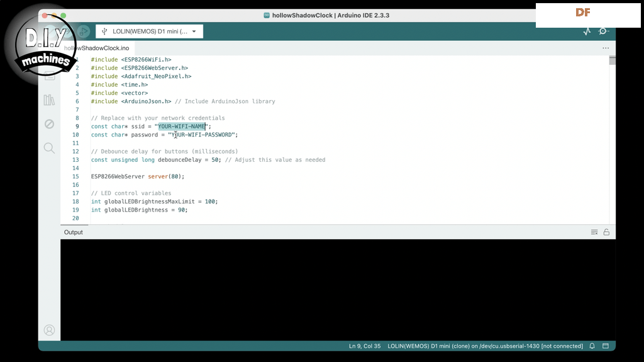Click board port status text in status bar
The width and height of the screenshot is (644, 362).
coord(485,346)
